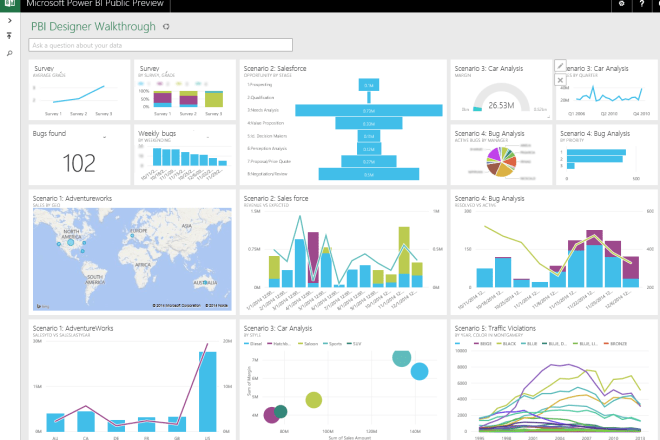Open Scenario 4 Bug Analysis resolved vs active tile
660x440 pixels.
(554, 252)
